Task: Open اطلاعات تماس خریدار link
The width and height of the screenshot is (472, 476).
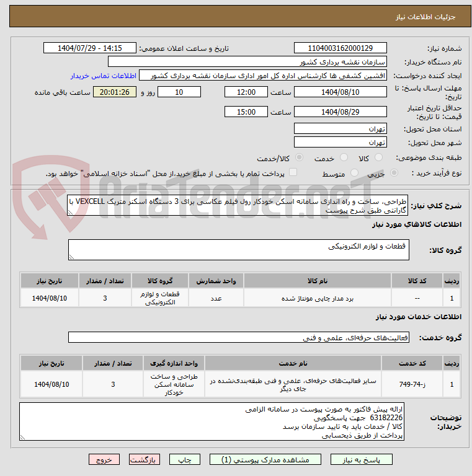Action: [104, 76]
